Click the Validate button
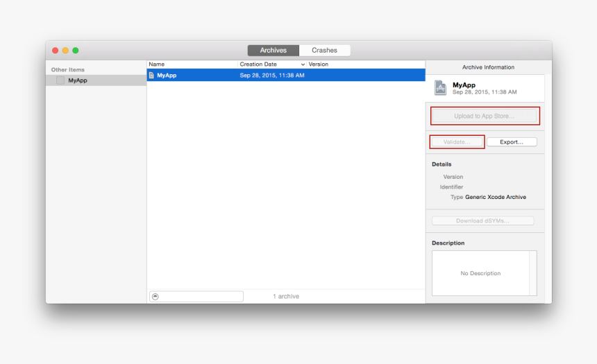 click(457, 142)
